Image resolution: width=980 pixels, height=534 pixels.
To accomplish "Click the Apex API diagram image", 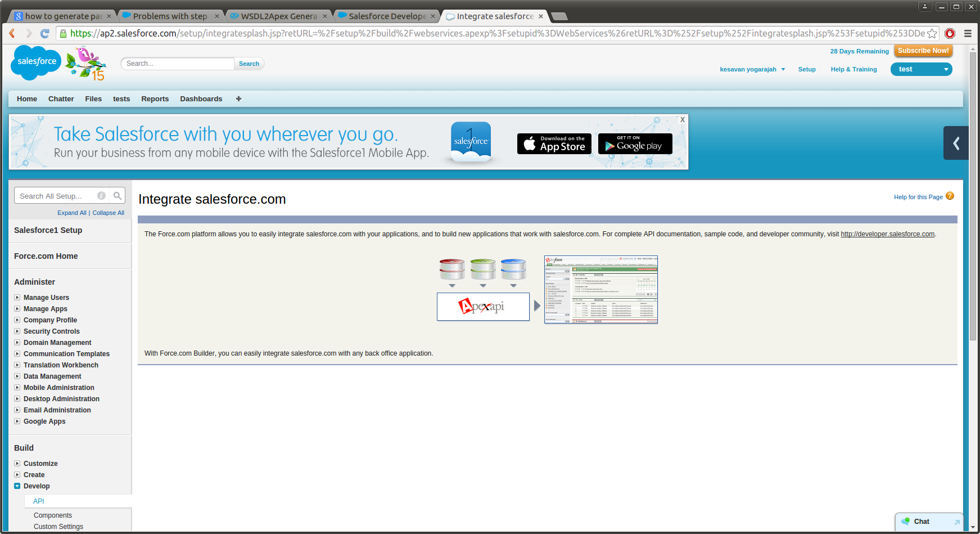I will pyautogui.click(x=483, y=290).
